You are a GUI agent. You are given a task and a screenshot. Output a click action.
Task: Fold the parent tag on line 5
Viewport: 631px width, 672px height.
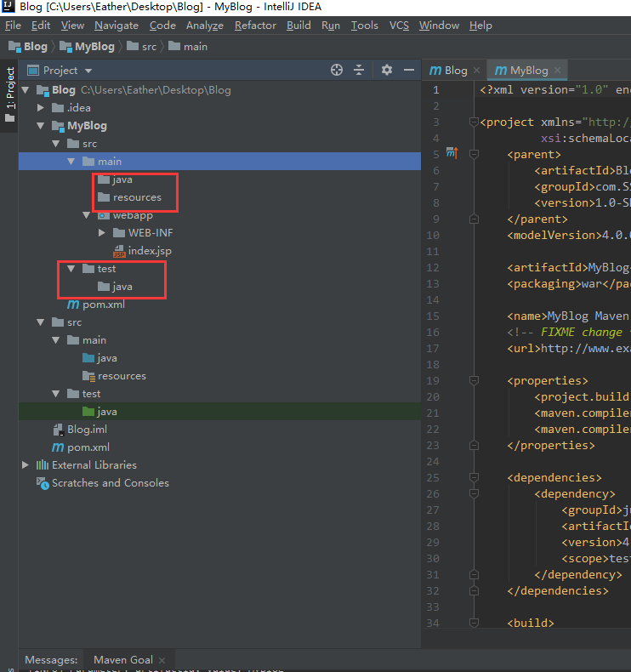point(474,154)
